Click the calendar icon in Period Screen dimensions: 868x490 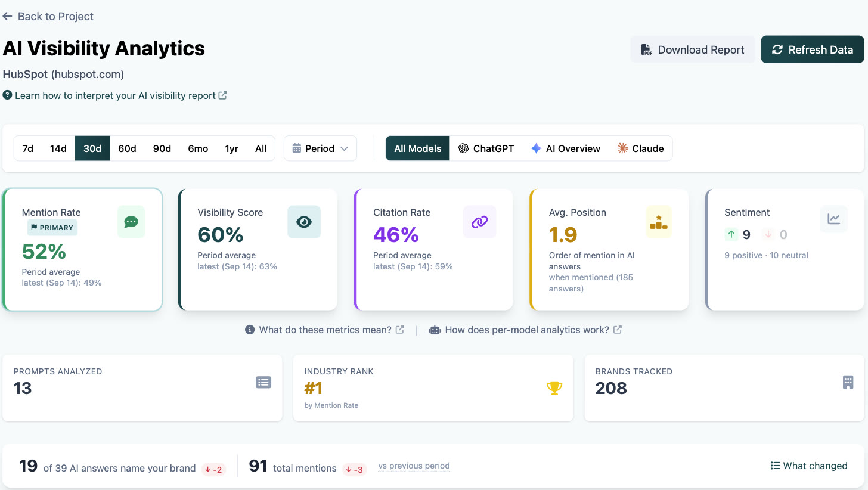coord(297,148)
